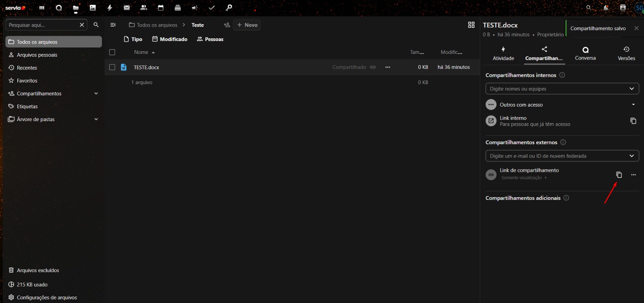Screen dimensions: 644x303
Task: Switch to the Atividade tab
Action: (x=503, y=54)
